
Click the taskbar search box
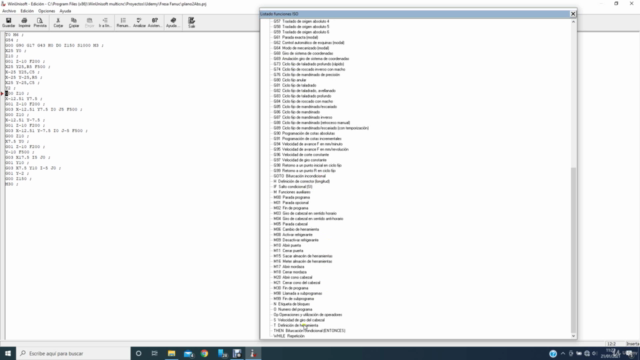click(73, 353)
